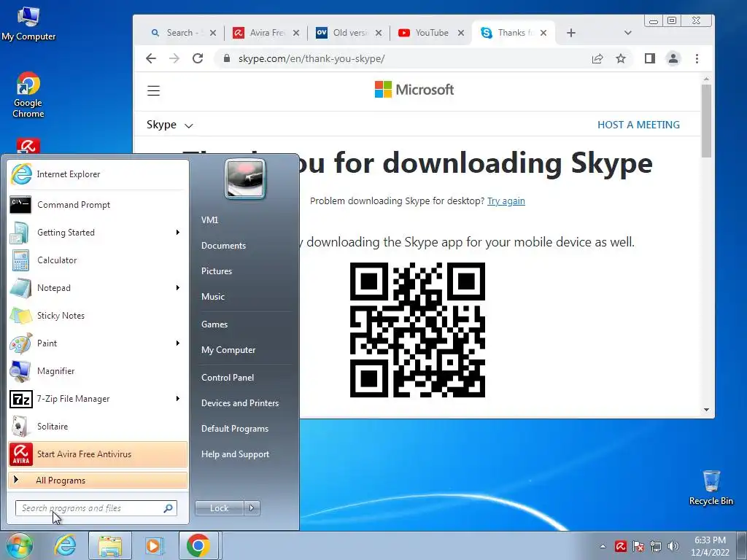Viewport: 747px width, 560px height.
Task: Toggle Chrome side panel icon
Action: [650, 58]
